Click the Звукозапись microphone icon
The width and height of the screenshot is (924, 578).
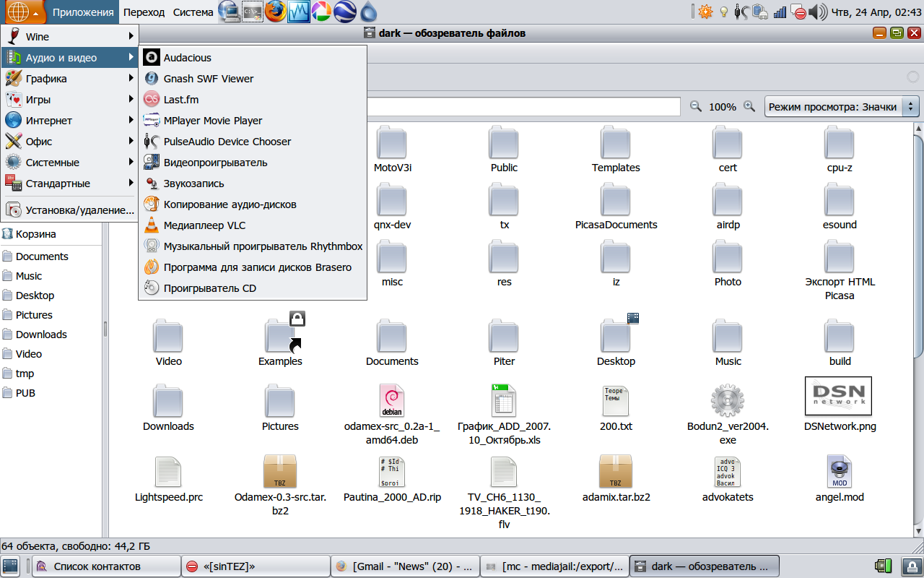coord(152,184)
